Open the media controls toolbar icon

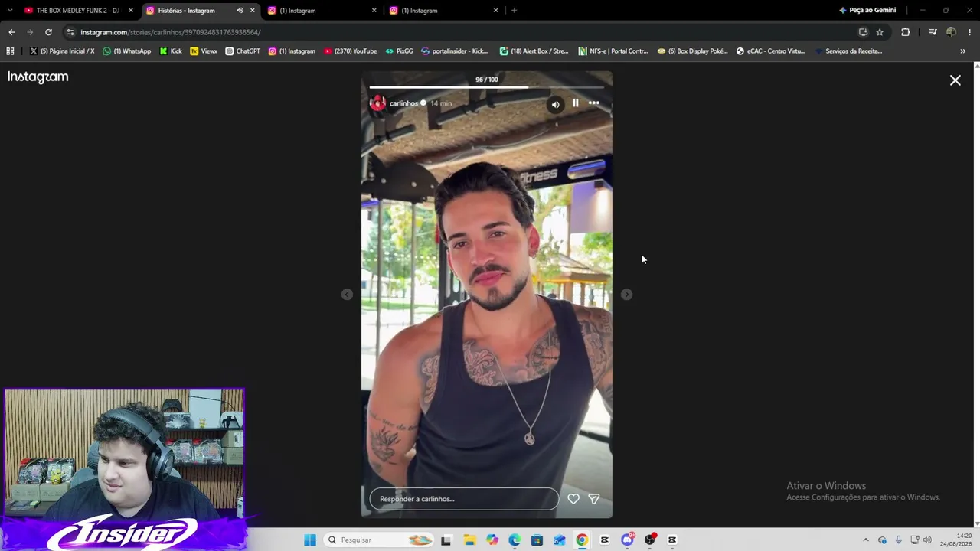[x=933, y=32]
